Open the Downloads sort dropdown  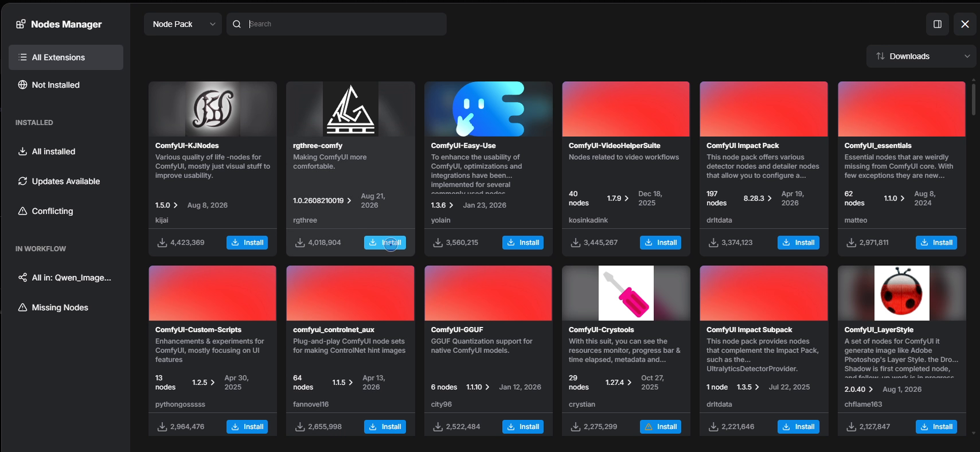point(921,56)
